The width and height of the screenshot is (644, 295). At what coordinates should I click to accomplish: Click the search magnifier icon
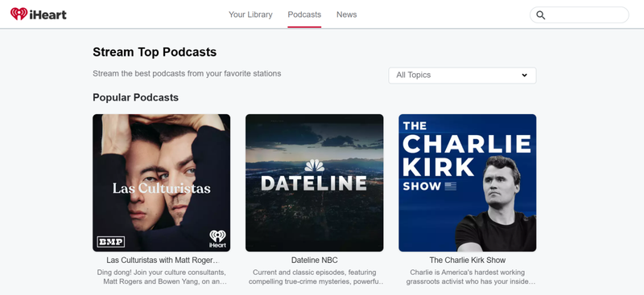coord(540,15)
